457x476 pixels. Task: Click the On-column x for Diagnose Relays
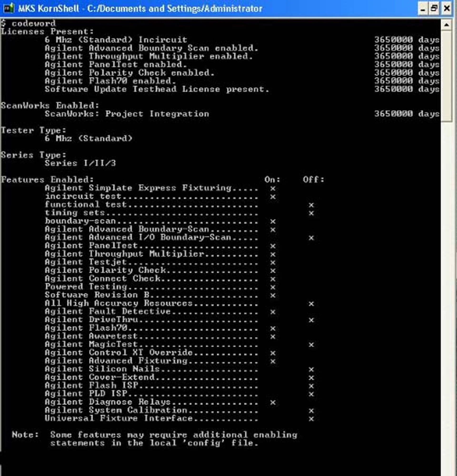[x=273, y=403]
